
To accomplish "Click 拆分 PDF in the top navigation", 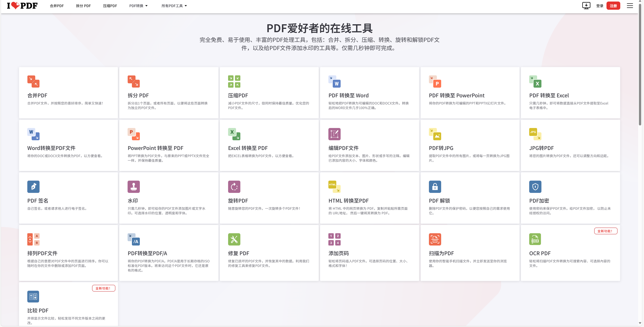I will pos(83,6).
